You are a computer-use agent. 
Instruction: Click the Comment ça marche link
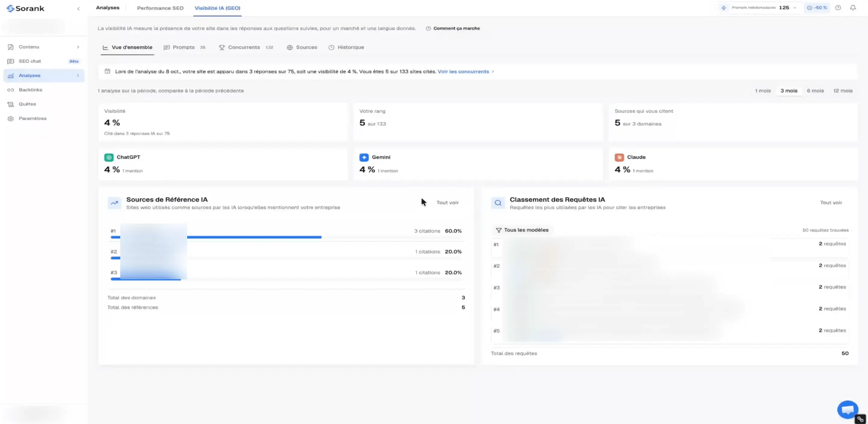pos(453,28)
